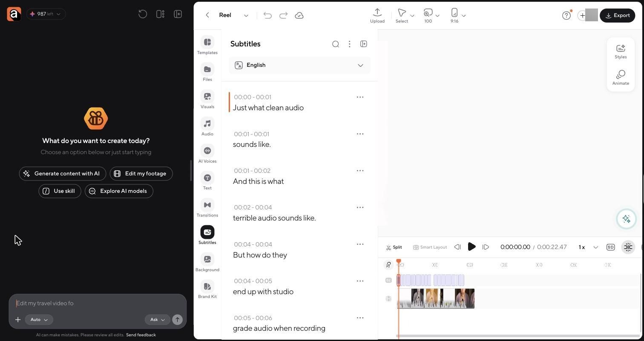Image resolution: width=644 pixels, height=341 pixels.
Task: Open the 987 credits left dropdown
Action: click(x=46, y=14)
